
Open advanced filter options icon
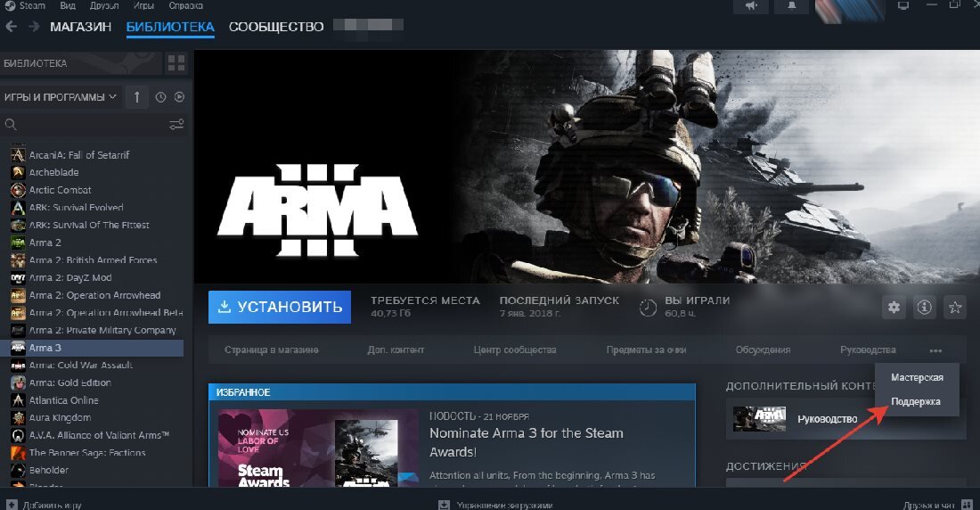coord(177,125)
